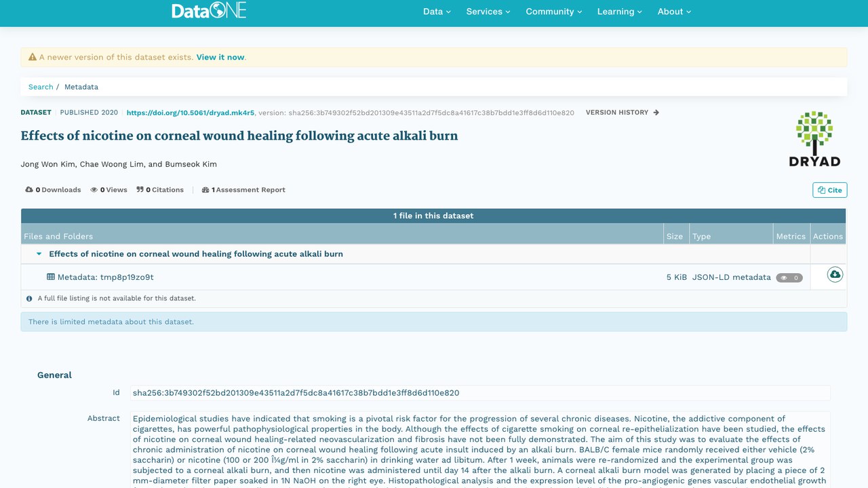Click the JSON-LD metadata type cell
Viewport: 868px width, 488px height.
[732, 277]
